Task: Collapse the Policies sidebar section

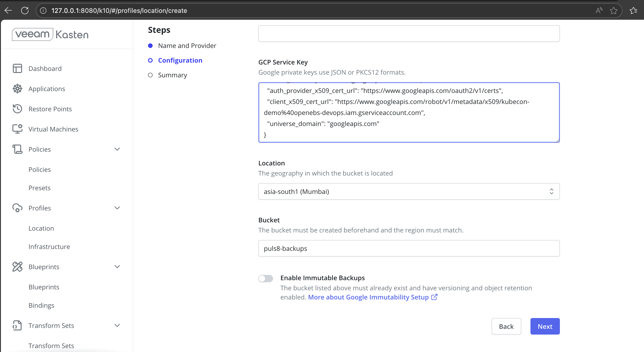Action: [x=117, y=149]
